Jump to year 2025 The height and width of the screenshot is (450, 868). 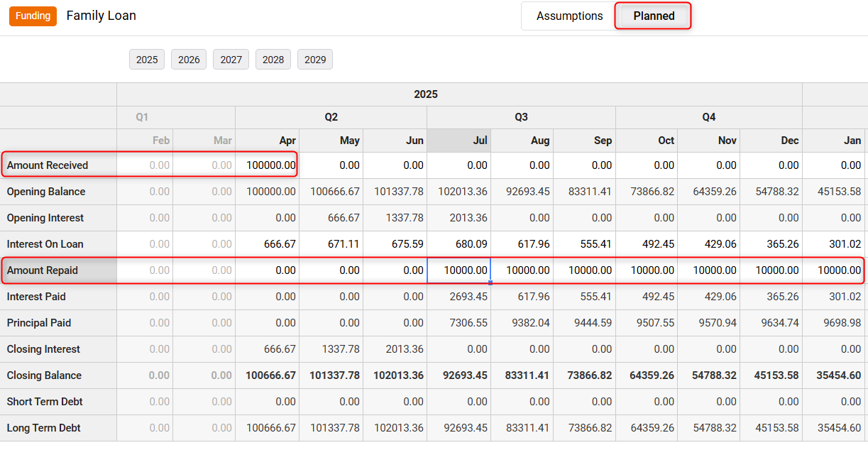click(x=147, y=60)
